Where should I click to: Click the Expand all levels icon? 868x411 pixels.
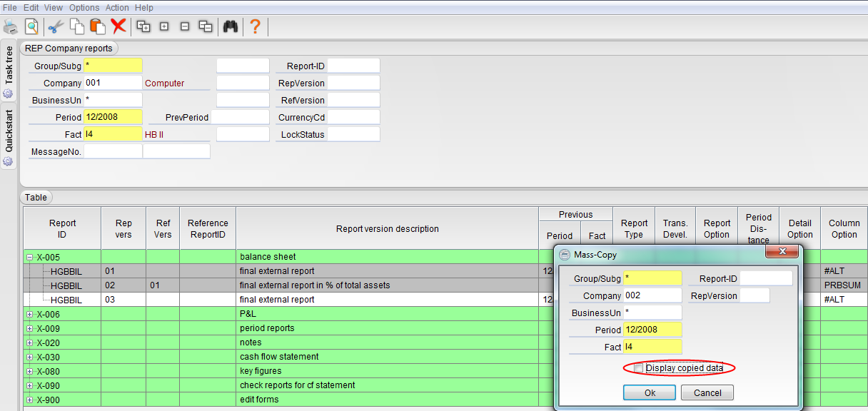pyautogui.click(x=143, y=26)
